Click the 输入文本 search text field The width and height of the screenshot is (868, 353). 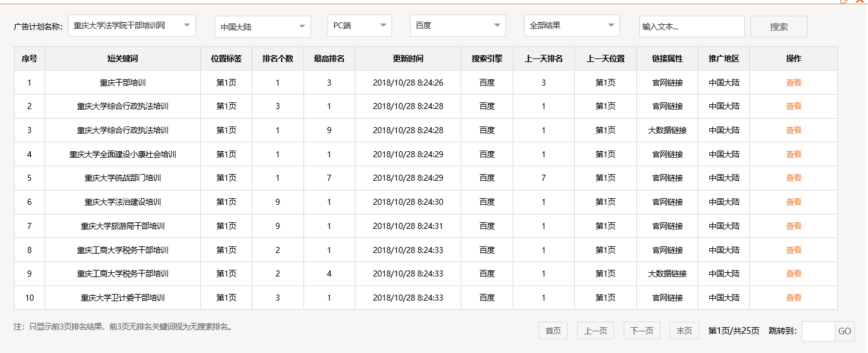click(691, 27)
